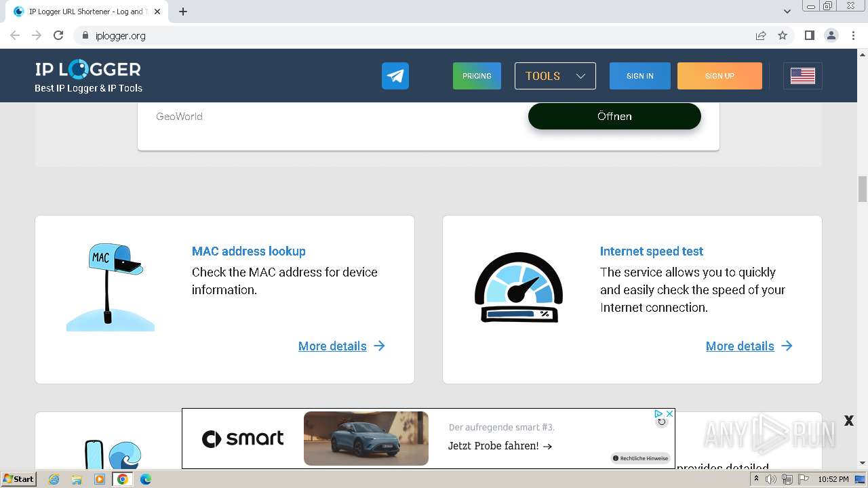Open Chrome from taskbar
868x488 pixels.
(x=122, y=479)
